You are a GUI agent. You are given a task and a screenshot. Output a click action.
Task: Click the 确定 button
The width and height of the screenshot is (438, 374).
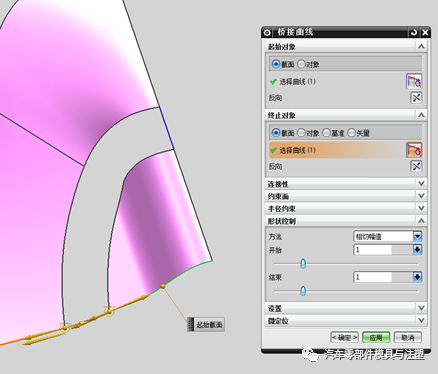[344, 337]
